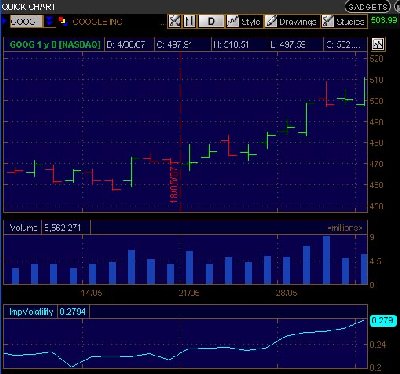
Task: Click the red-yellow color link icon
Action: pos(63,21)
